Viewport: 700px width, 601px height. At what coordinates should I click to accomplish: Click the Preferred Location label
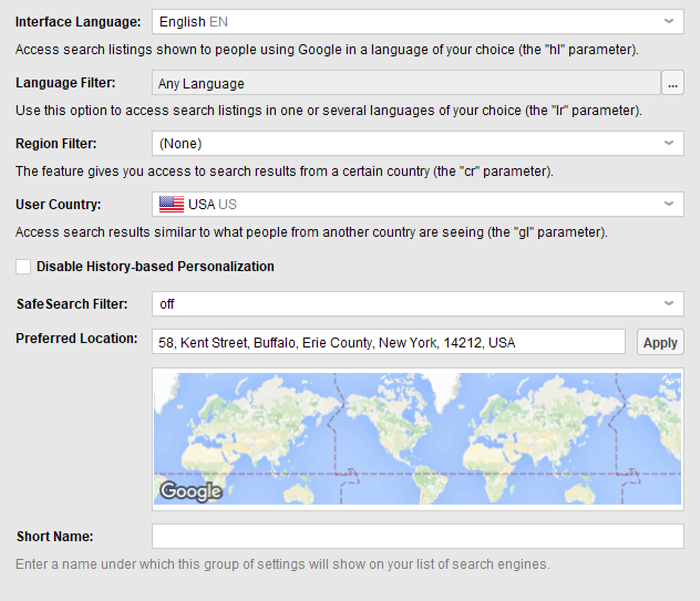(x=77, y=339)
